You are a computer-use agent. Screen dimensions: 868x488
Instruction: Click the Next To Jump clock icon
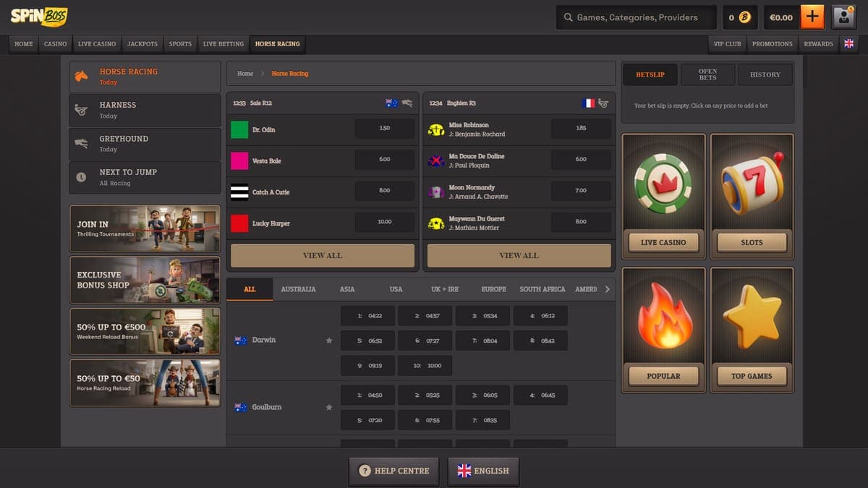(82, 176)
